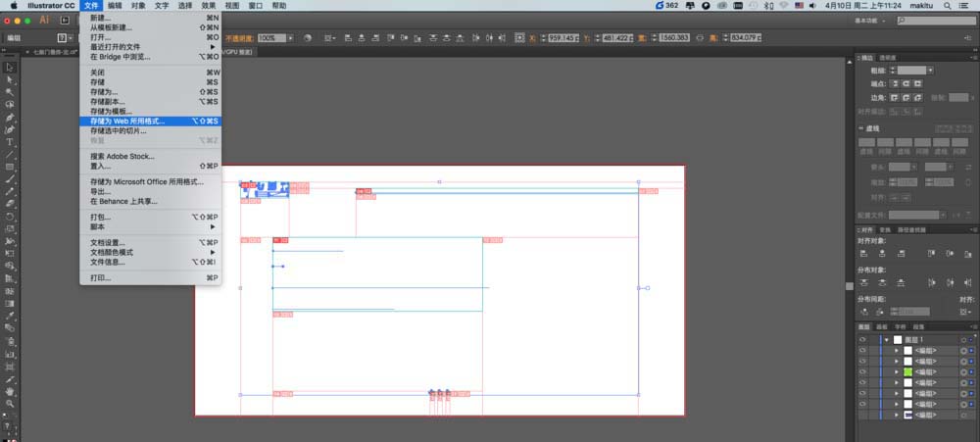Screen dimensions: 980x442
Task: Hide 图层 1 using its eye icon
Action: [862, 339]
